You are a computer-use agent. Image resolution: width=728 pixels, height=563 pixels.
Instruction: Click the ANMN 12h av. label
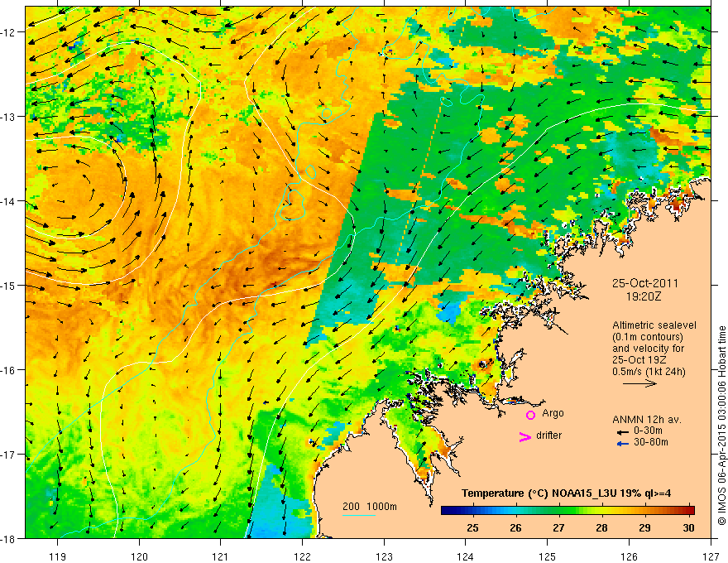(x=647, y=420)
